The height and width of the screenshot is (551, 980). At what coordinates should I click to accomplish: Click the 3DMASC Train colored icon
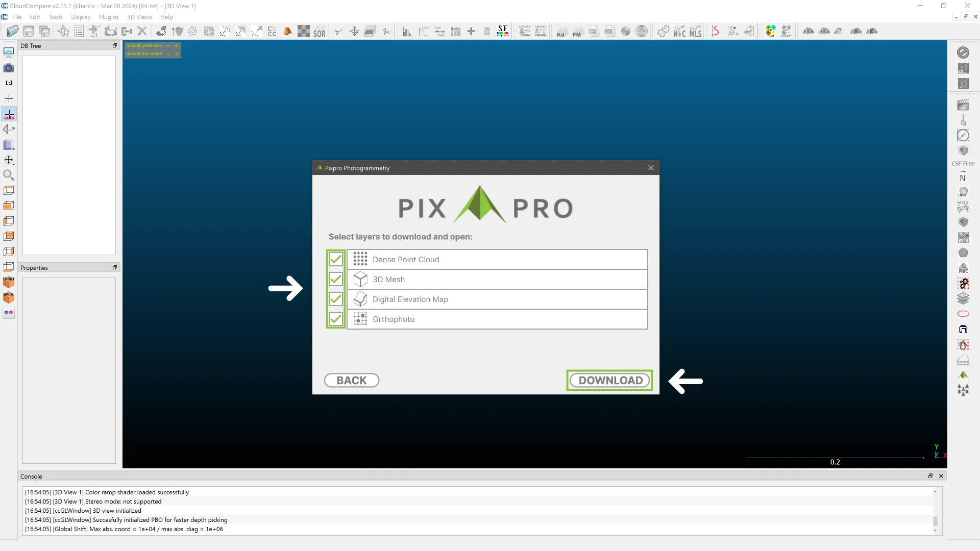click(771, 31)
